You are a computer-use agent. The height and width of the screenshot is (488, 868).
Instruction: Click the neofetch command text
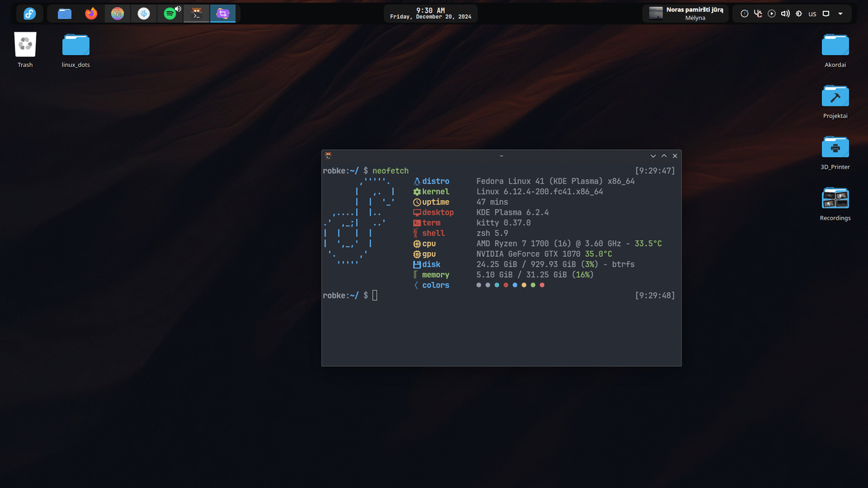[391, 171]
